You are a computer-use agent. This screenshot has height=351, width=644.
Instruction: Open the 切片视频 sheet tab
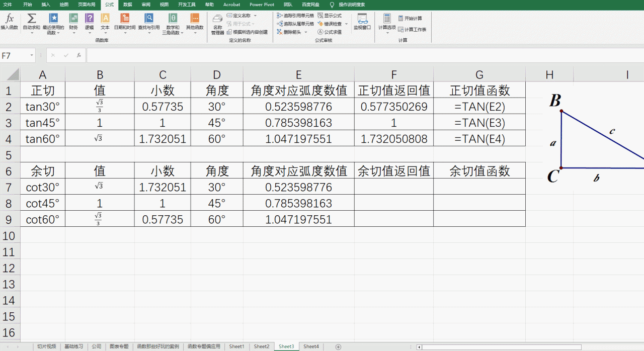(x=46, y=346)
